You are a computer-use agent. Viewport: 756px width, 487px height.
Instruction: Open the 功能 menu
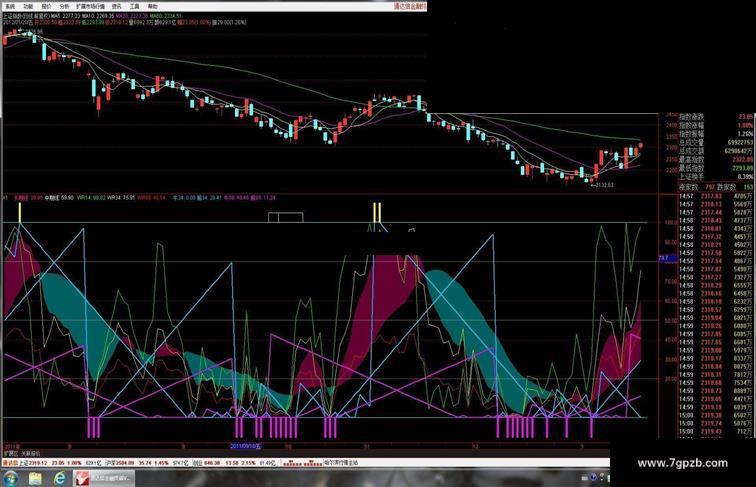[28, 7]
